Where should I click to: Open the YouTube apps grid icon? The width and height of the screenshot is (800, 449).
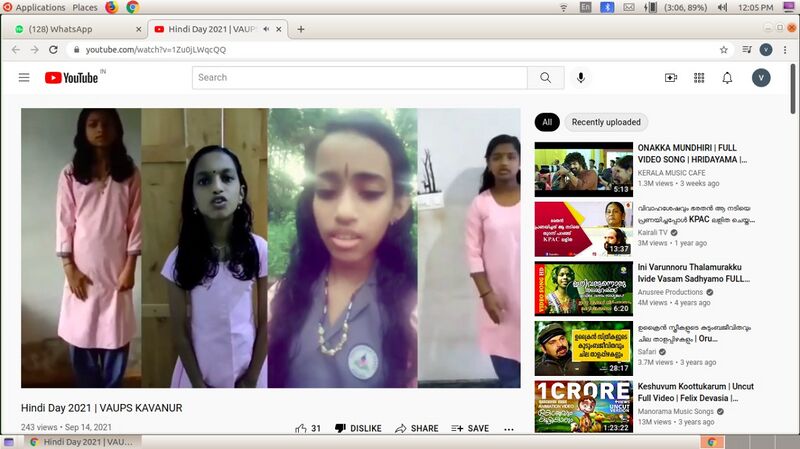click(699, 78)
